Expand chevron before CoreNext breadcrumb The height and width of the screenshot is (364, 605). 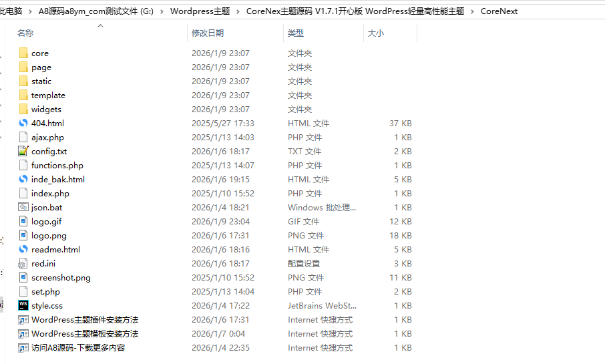[x=472, y=11]
